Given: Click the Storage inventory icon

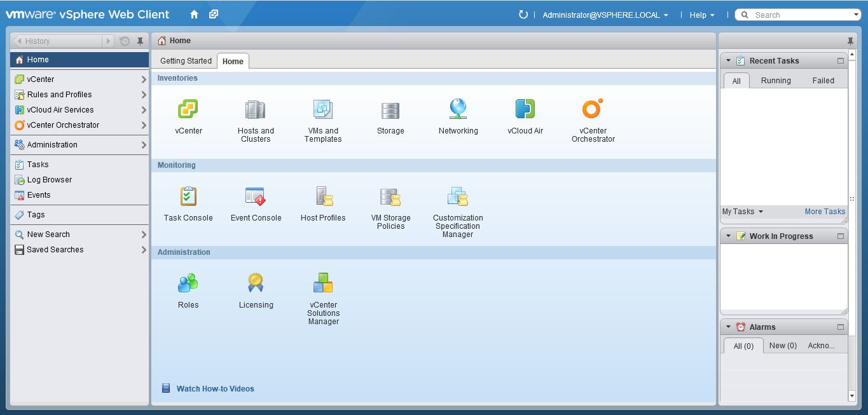Looking at the screenshot, I should coord(390,110).
